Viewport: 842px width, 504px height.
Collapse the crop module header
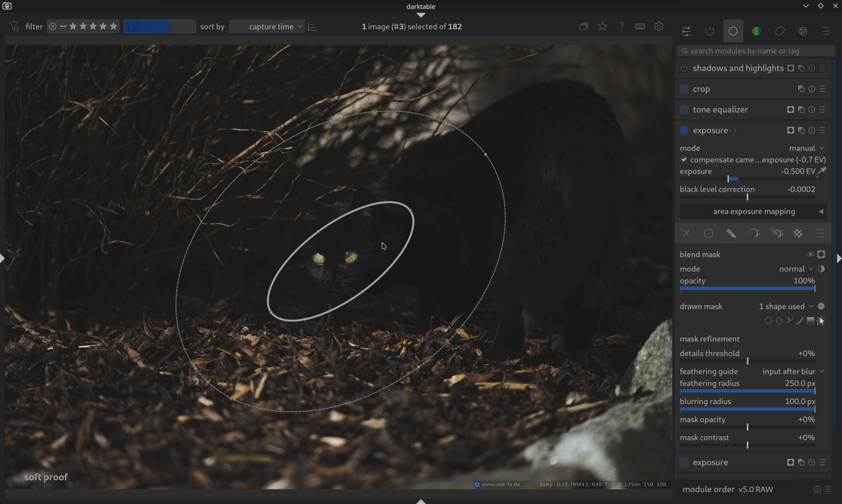coord(701,89)
